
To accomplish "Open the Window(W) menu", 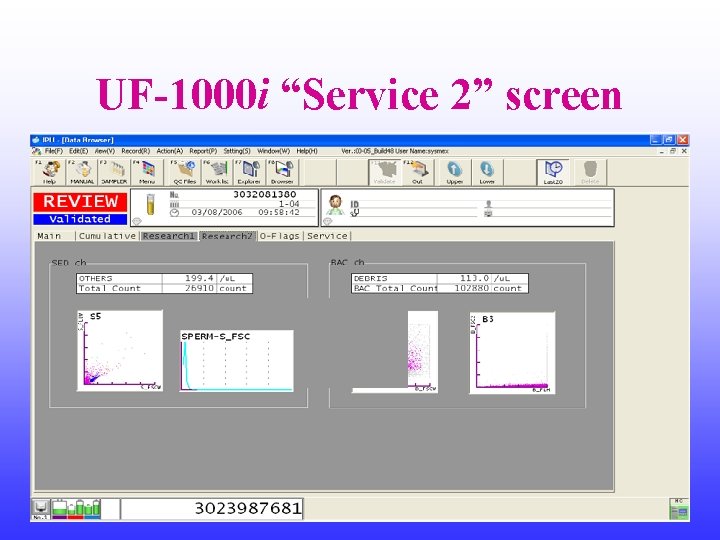I will pyautogui.click(x=273, y=151).
